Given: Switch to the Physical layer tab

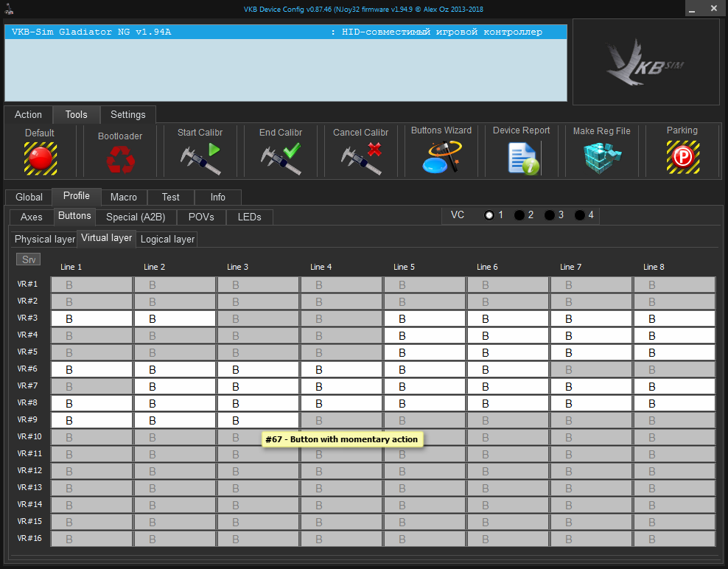Looking at the screenshot, I should (x=44, y=240).
